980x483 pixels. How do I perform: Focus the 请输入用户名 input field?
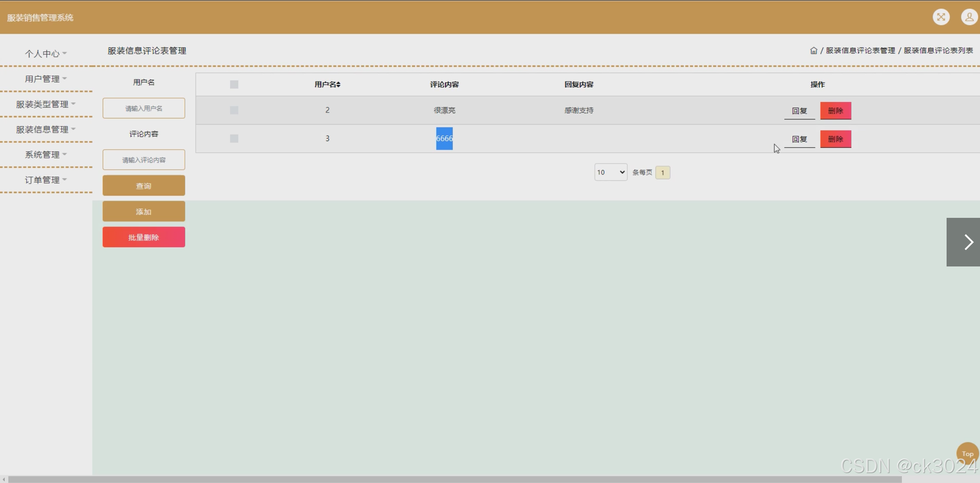[144, 108]
